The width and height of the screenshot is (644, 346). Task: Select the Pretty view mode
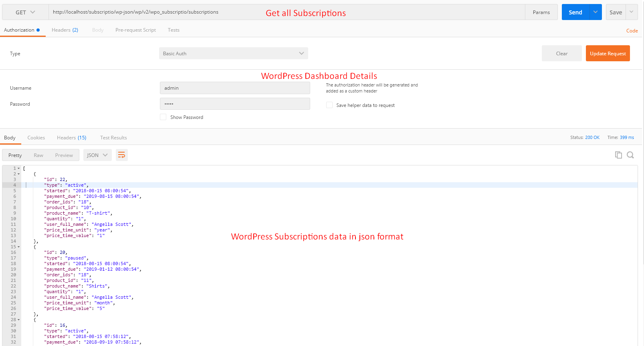(x=15, y=155)
